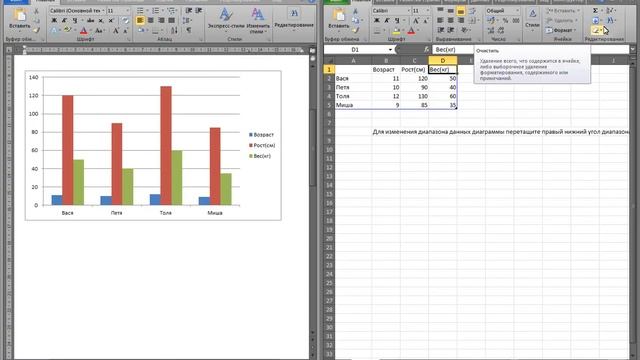The height and width of the screenshot is (360, 640).
Task: Click Find and Select binoculars in Excel
Action: coord(610,20)
